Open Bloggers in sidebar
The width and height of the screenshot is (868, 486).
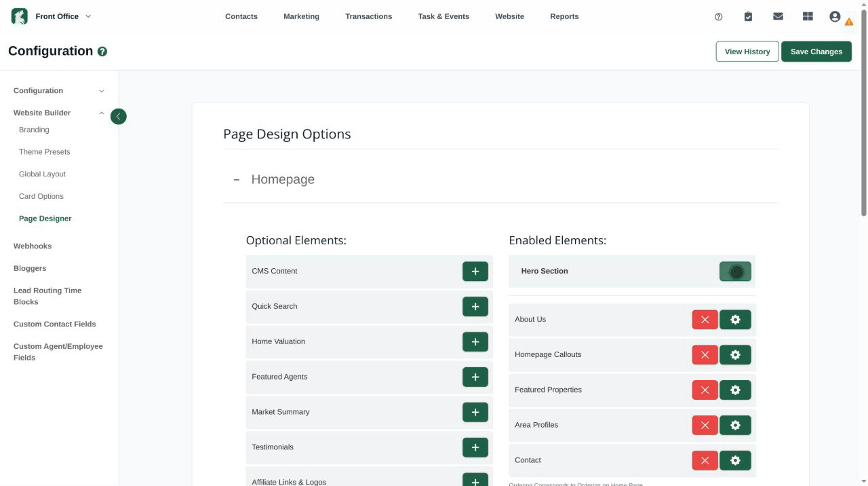30,268
